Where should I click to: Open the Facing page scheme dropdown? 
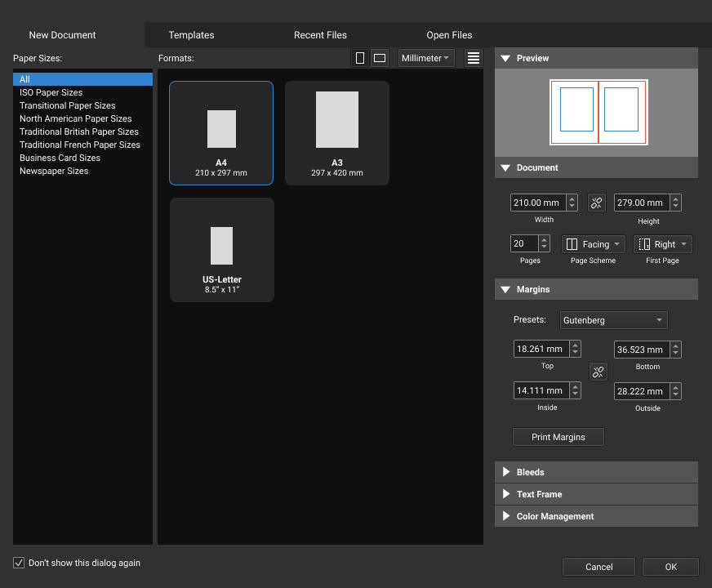click(594, 244)
